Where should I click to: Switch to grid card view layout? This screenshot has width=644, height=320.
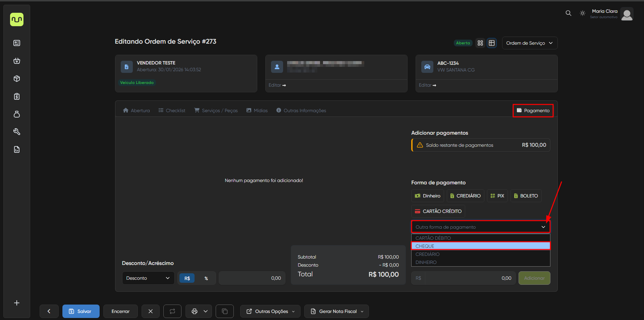[480, 43]
